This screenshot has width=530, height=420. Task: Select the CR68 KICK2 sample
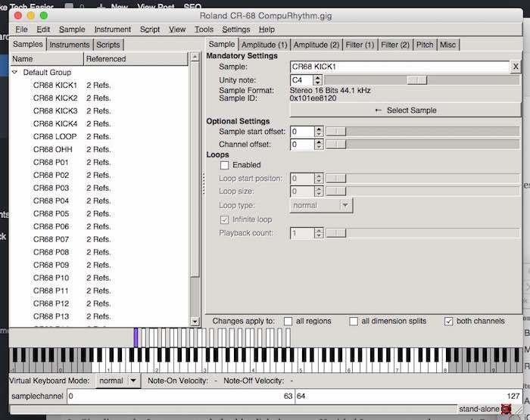tap(55, 98)
